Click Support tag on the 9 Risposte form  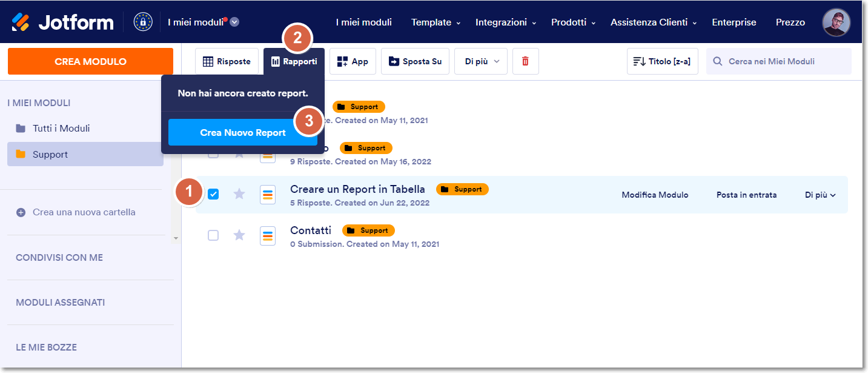pos(366,148)
